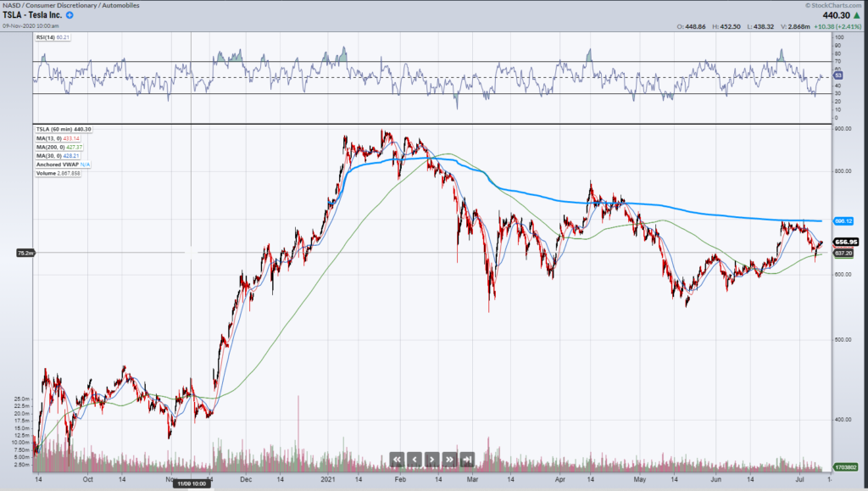
Task: Select the RSI(14) indicator legend
Action: click(53, 37)
